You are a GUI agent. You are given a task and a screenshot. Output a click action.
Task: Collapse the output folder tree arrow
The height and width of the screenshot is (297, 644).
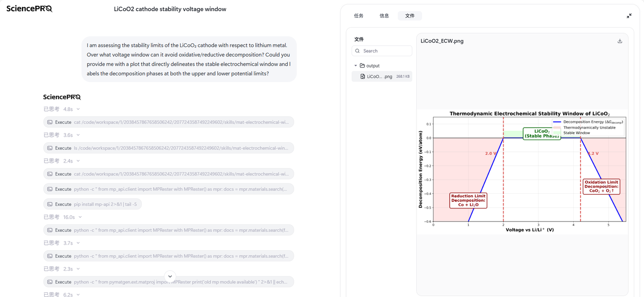pyautogui.click(x=356, y=66)
